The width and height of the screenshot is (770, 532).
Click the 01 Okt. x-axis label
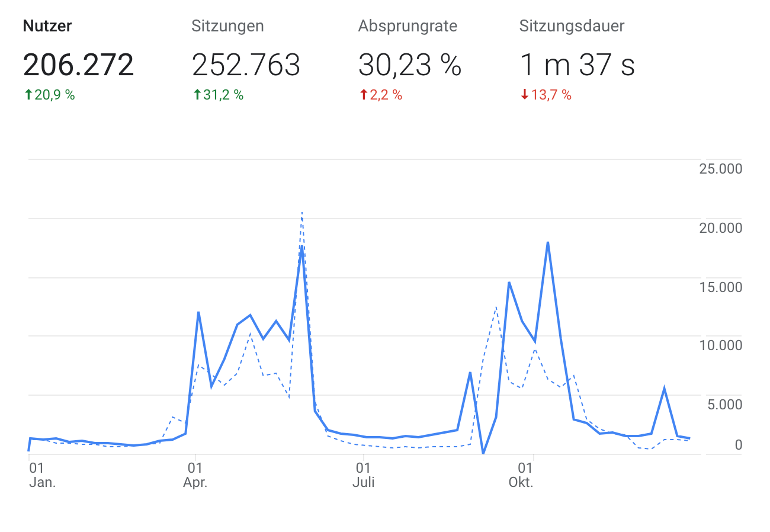tap(521, 475)
